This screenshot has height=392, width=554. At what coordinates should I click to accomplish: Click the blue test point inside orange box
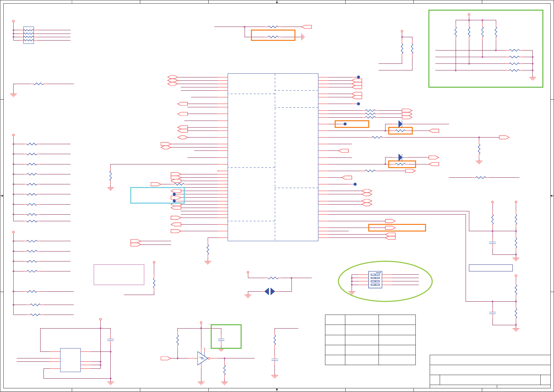pos(345,124)
